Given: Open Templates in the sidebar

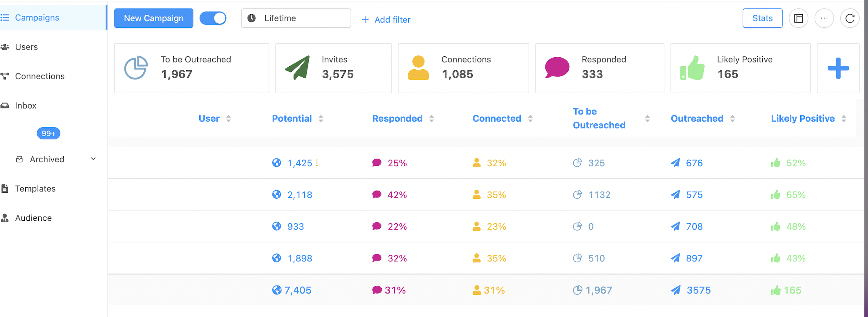Looking at the screenshot, I should pos(35,189).
